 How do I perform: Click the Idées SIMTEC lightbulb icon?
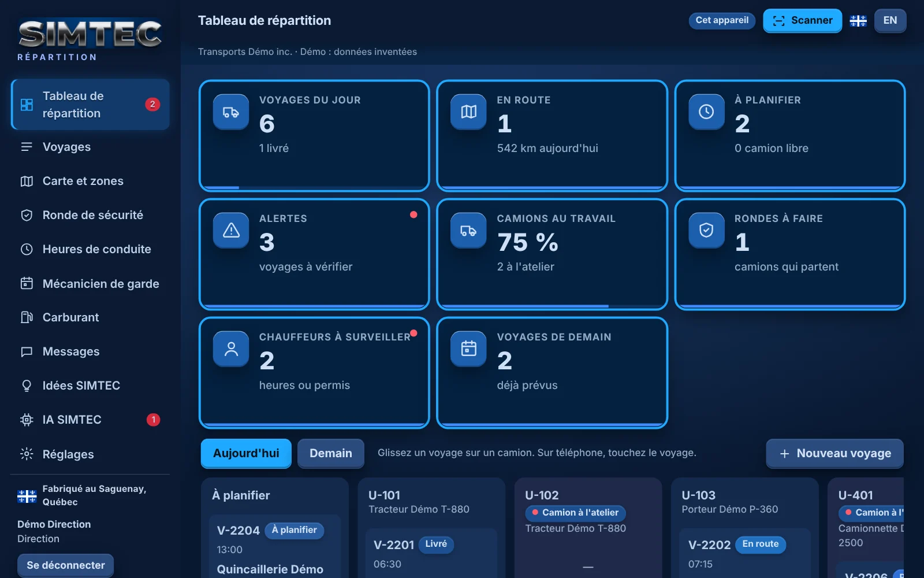pyautogui.click(x=27, y=386)
